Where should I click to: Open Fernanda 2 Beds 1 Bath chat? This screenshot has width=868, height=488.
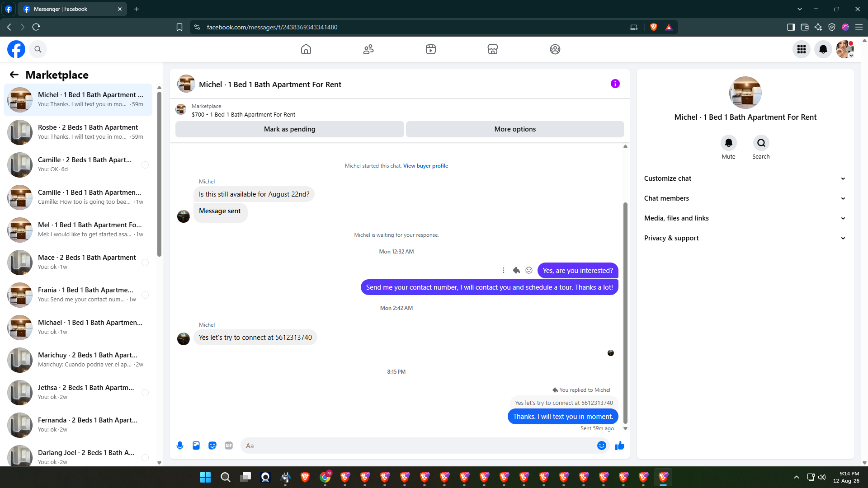(78, 425)
